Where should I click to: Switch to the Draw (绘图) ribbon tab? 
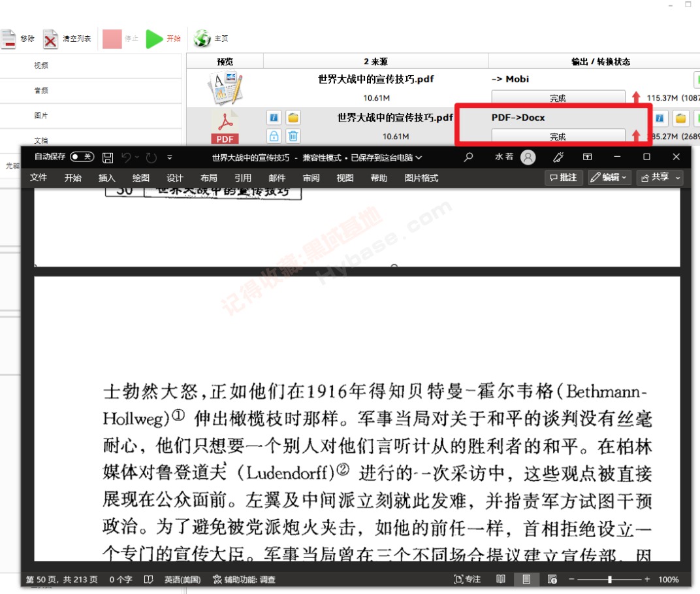(x=140, y=178)
